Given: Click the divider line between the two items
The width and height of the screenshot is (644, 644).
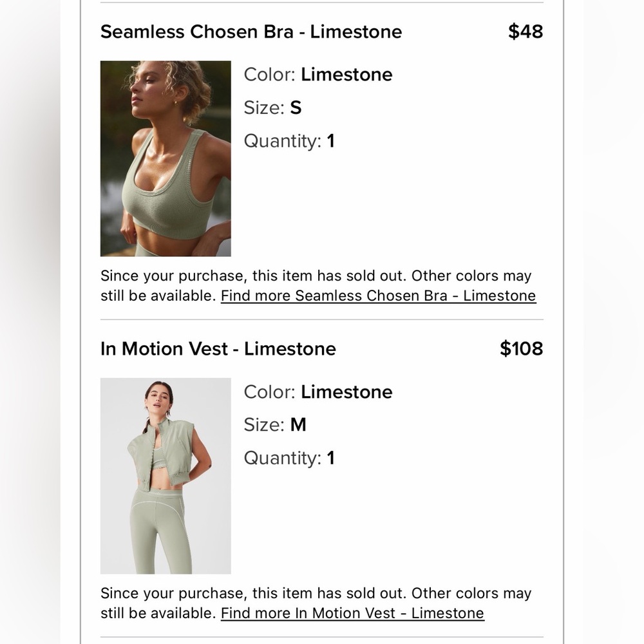Looking at the screenshot, I should tap(321, 319).
